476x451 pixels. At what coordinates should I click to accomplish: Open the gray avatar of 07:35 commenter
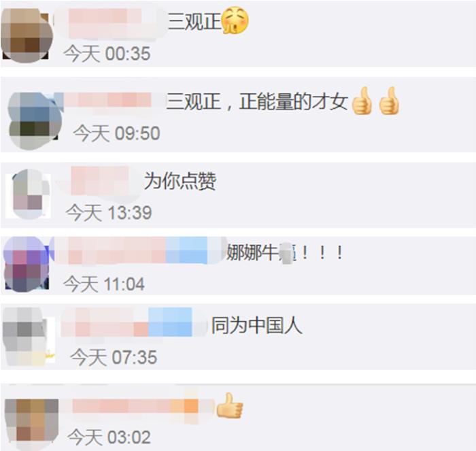(x=29, y=336)
